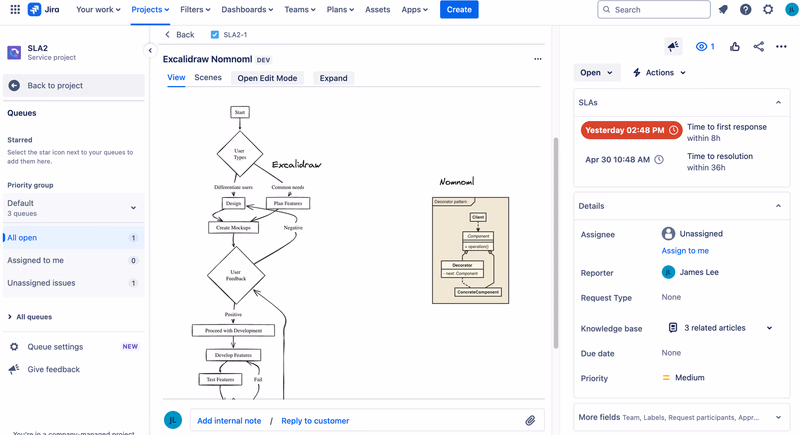Open notifications bell icon
This screenshot has width=800, height=435.
723,9
